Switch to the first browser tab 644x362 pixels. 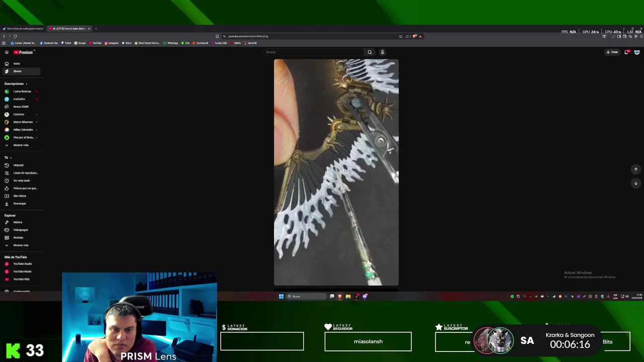[x=23, y=29]
